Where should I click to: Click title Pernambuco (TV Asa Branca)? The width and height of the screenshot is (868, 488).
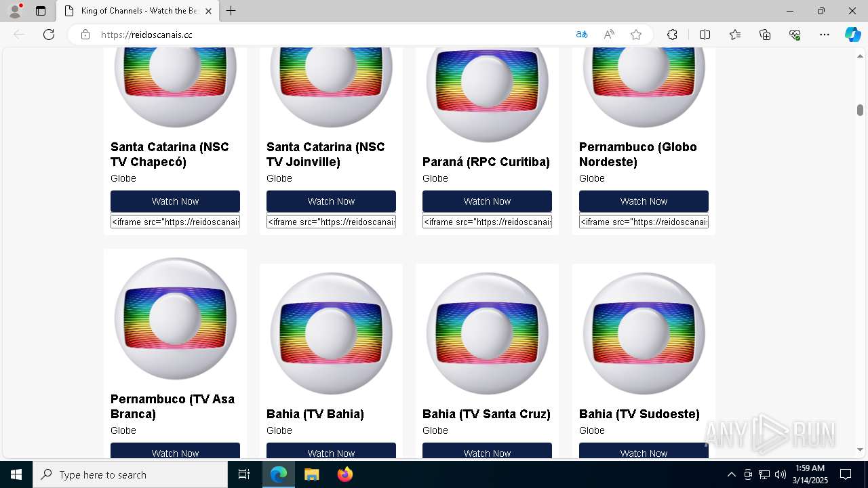tap(172, 407)
